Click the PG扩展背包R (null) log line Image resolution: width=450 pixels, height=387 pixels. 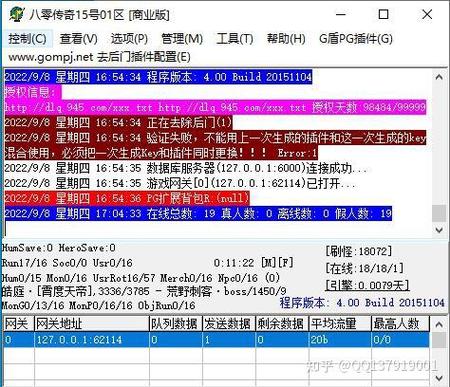127,198
